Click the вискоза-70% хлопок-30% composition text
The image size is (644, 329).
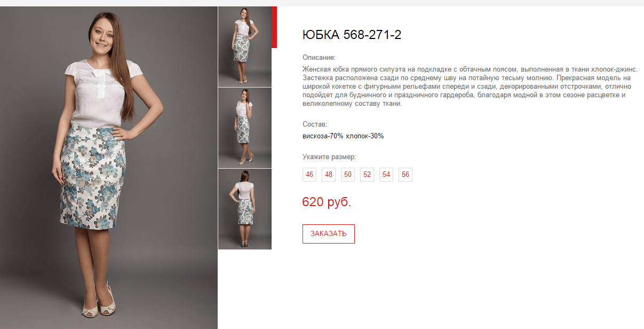(343, 136)
